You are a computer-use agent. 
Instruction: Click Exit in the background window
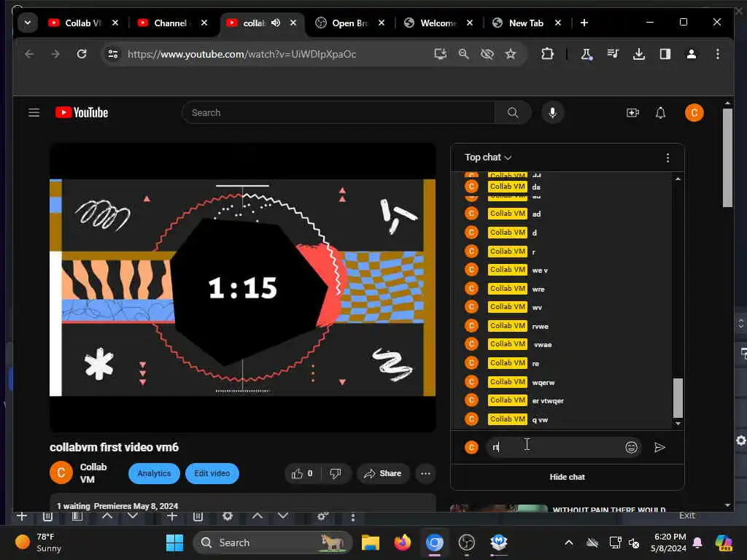click(x=687, y=516)
